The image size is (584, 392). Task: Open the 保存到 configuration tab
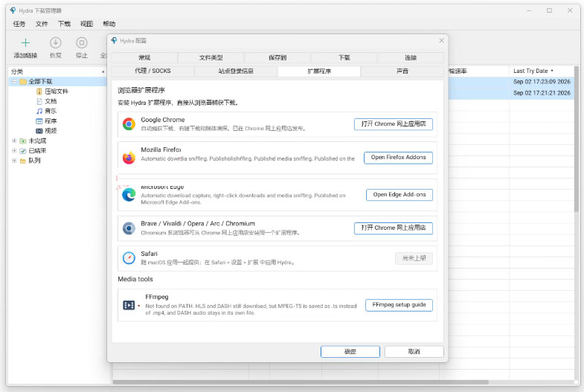(277, 57)
